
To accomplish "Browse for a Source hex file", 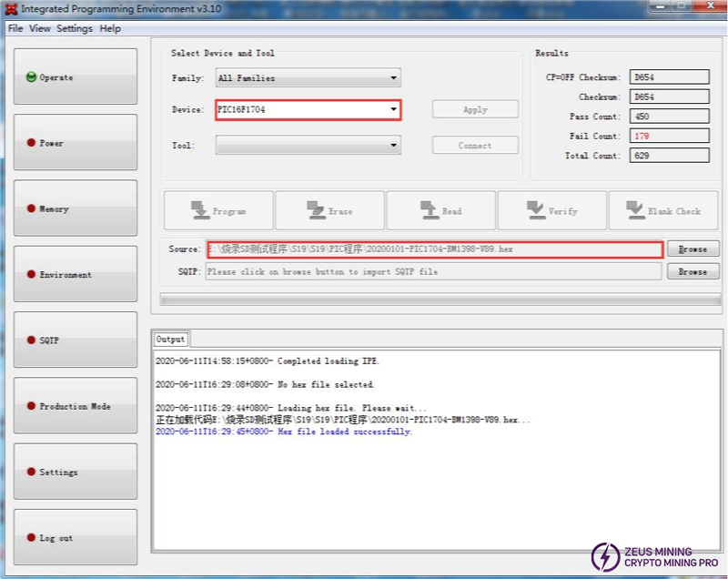I will pos(692,249).
